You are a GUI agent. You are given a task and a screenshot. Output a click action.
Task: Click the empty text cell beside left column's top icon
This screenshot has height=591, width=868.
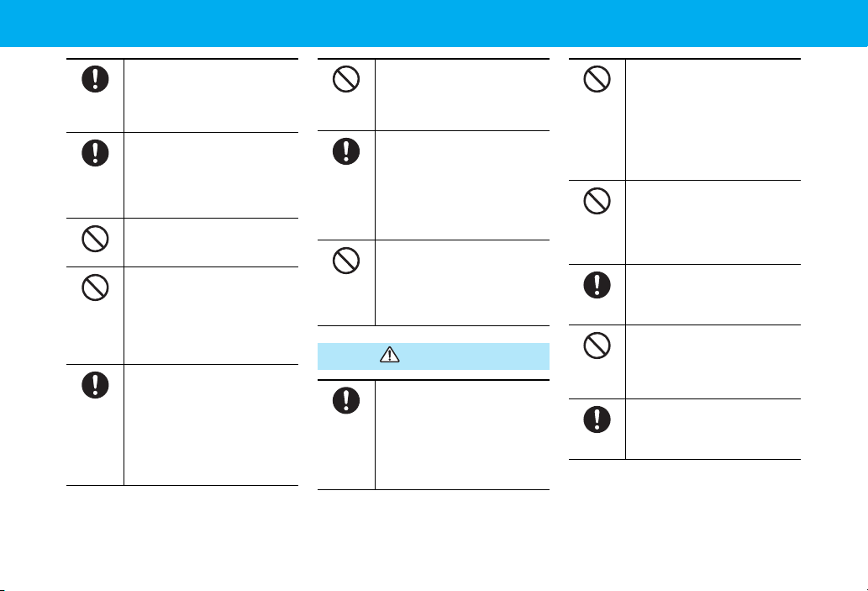tap(212, 95)
